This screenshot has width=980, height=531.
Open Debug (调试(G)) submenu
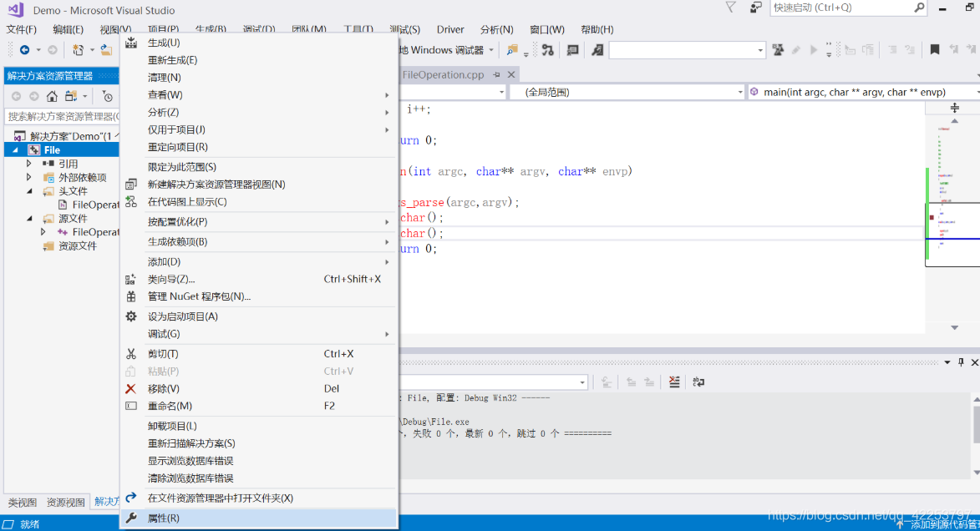tap(259, 334)
